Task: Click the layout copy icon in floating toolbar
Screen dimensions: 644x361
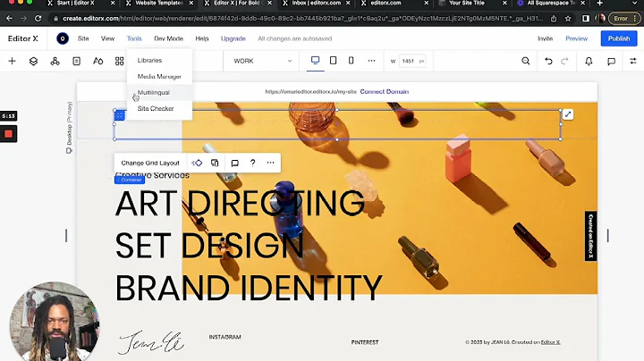Action: click(x=215, y=163)
